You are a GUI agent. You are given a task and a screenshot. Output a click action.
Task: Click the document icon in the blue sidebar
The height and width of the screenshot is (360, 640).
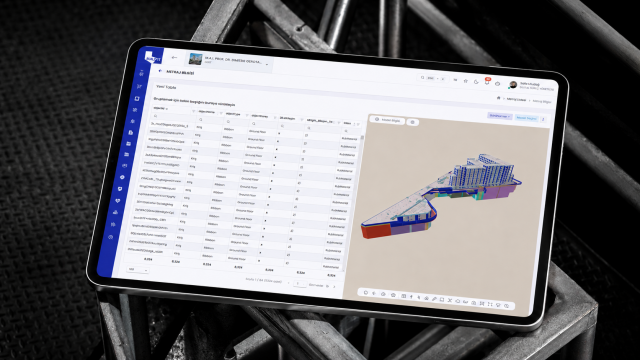(x=131, y=133)
